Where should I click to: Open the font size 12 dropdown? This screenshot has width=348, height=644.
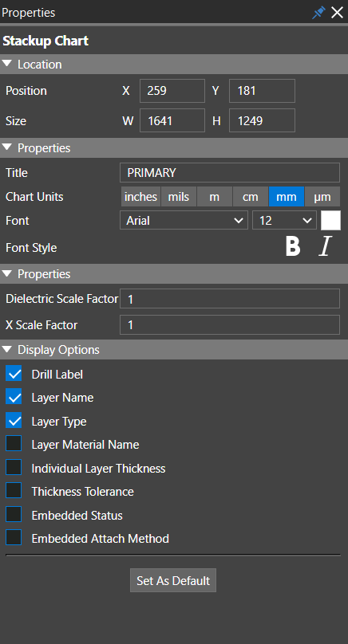coord(284,221)
